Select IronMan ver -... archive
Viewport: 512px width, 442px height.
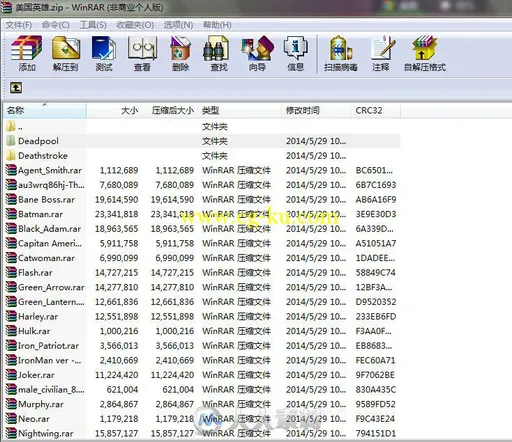(203, 360)
